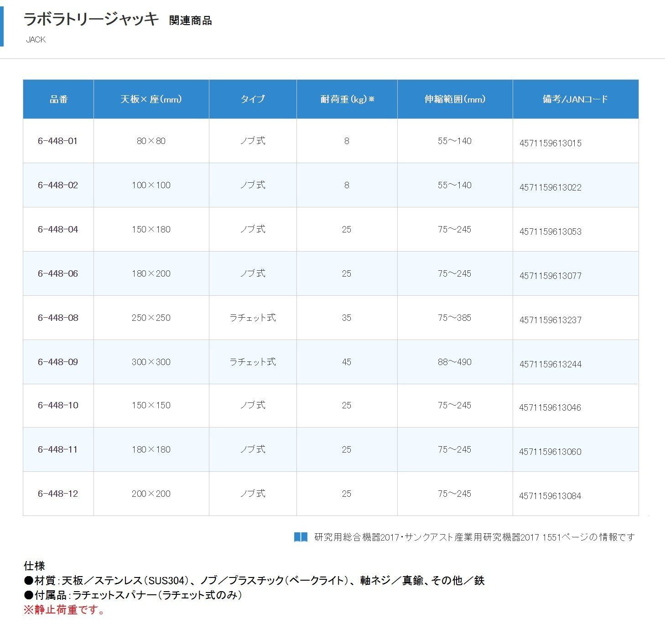Click product number 6-448-12

[58, 494]
